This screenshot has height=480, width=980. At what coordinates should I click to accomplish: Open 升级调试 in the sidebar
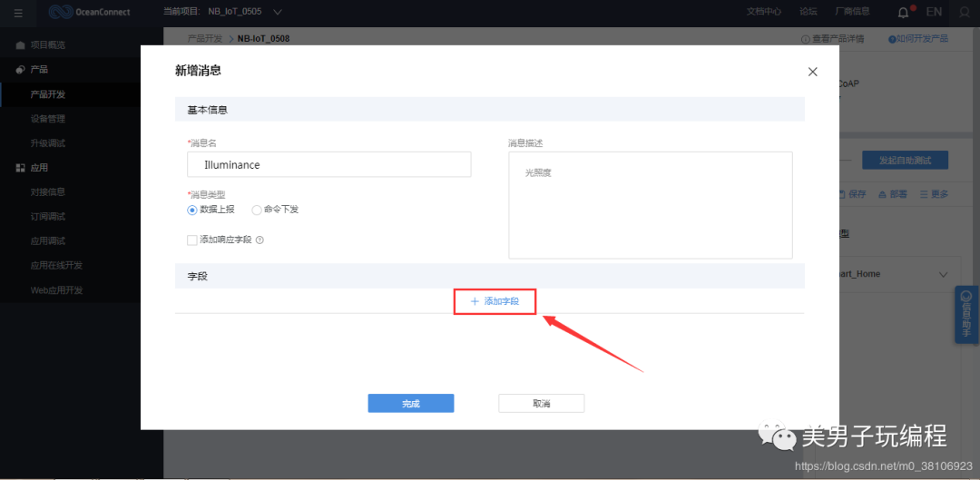47,143
